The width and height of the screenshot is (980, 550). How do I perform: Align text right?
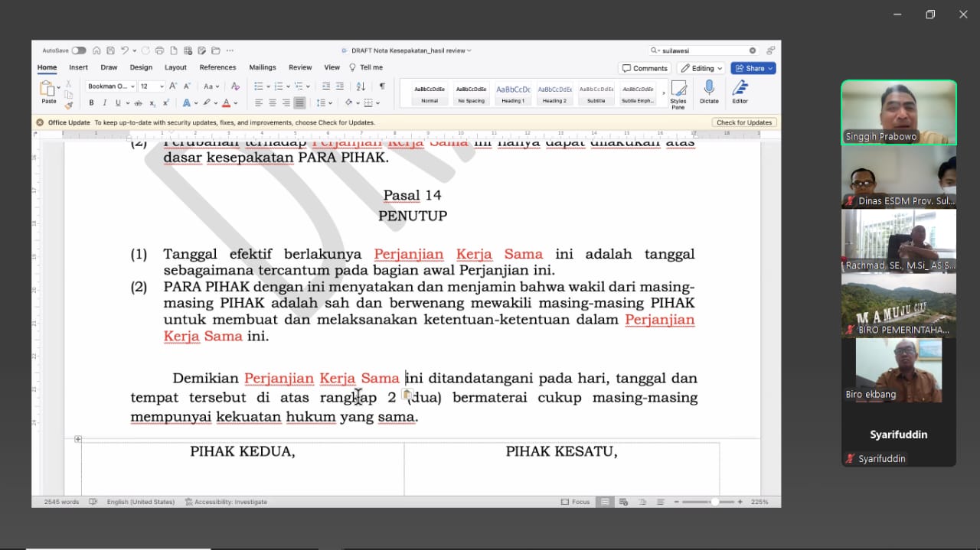[286, 103]
